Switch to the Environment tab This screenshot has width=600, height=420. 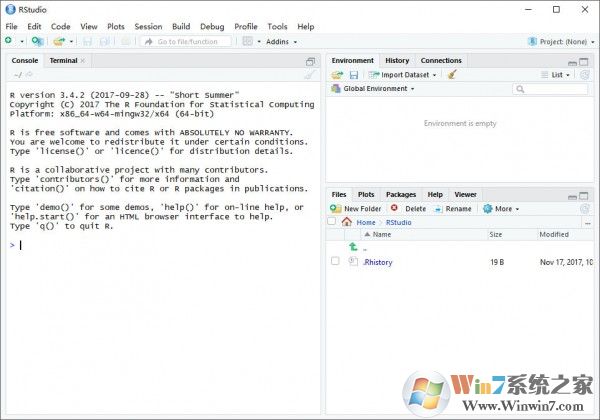352,60
